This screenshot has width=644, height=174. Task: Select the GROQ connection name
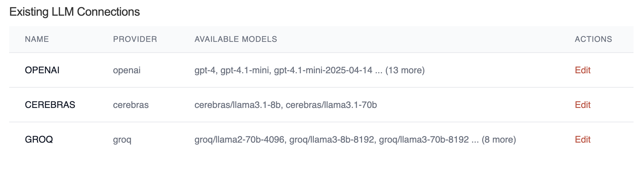pyautogui.click(x=39, y=140)
